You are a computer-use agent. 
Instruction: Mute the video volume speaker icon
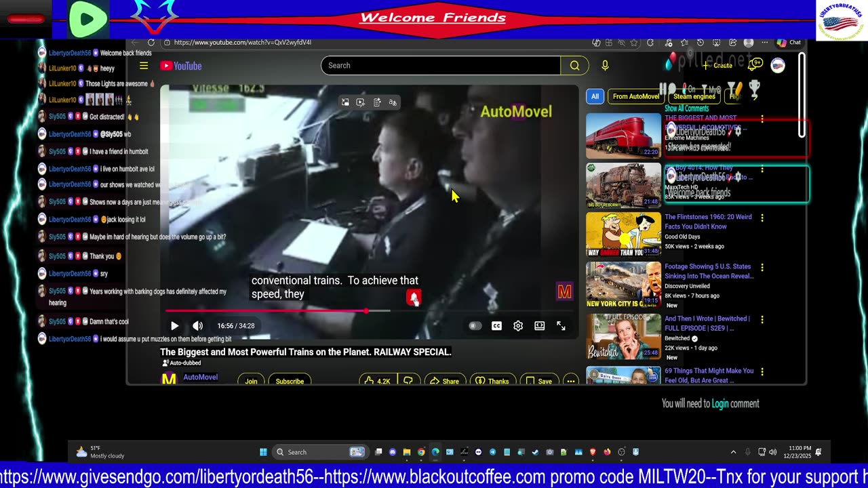point(197,326)
